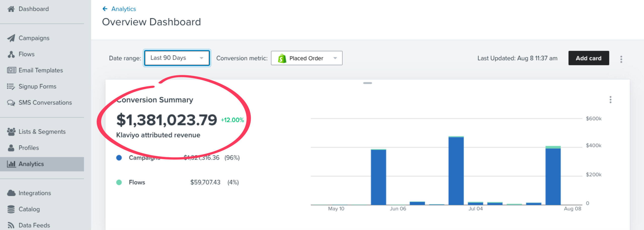
Task: Click the $1,381,023.79 revenue total
Action: (167, 120)
